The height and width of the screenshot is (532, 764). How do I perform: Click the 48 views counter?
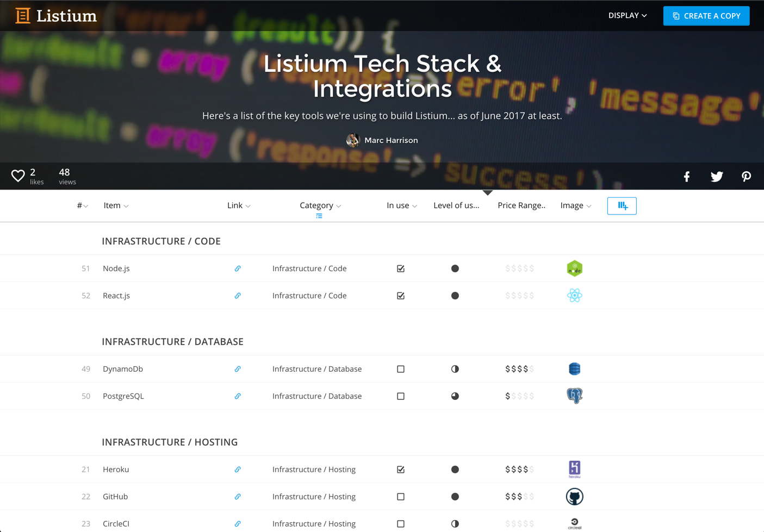67,176
